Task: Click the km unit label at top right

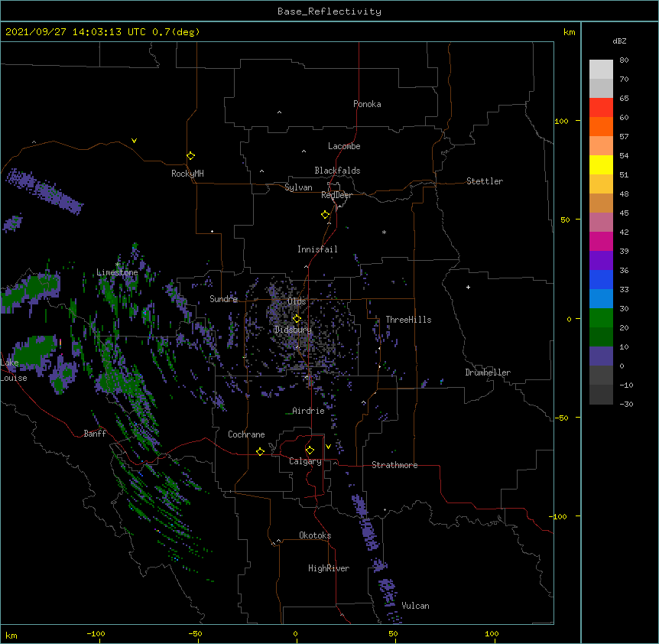Action: coord(569,32)
